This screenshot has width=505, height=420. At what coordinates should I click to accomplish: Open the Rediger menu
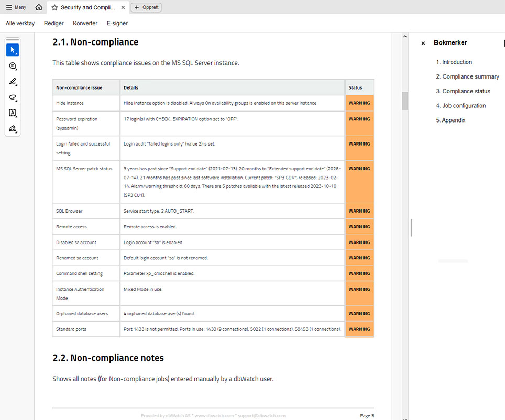tap(53, 23)
